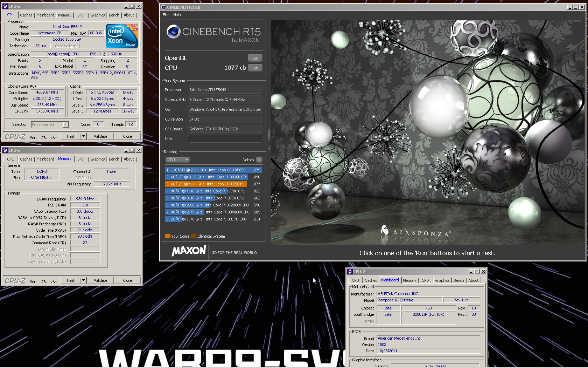Image resolution: width=588 pixels, height=368 pixels.
Task: Open Memory tab in top CPU-Z window
Action: tap(65, 15)
